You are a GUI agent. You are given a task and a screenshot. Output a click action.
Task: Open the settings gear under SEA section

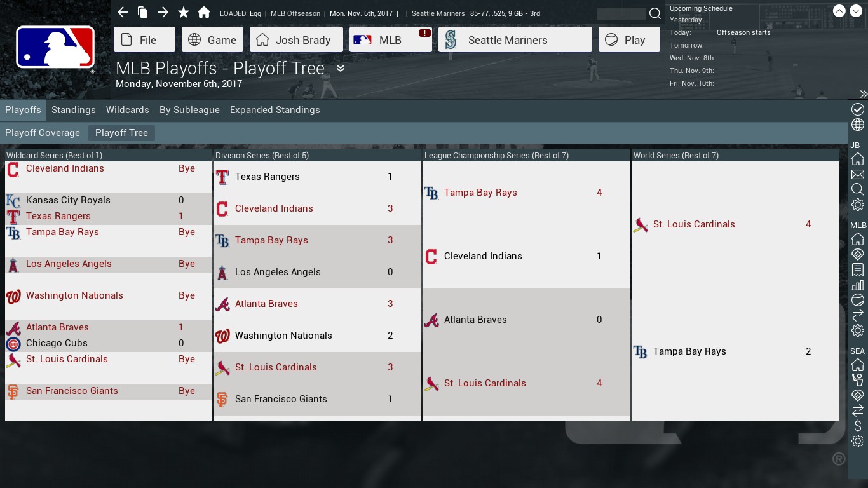[858, 441]
